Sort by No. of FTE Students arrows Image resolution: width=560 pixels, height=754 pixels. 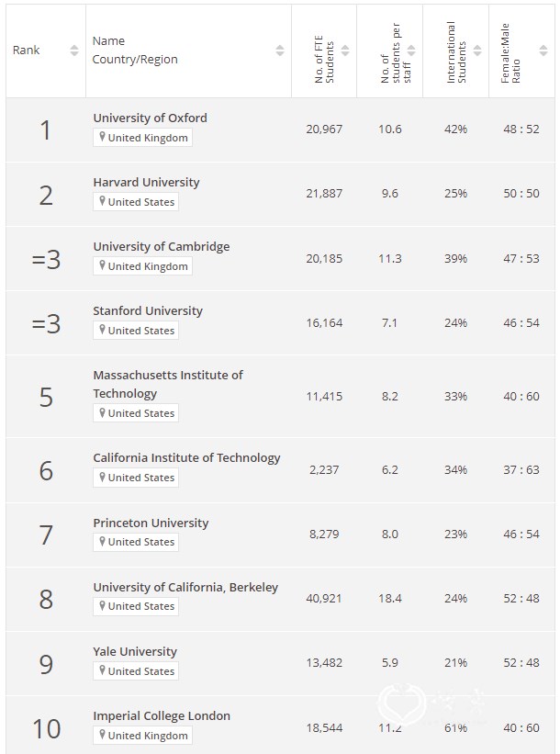point(345,50)
